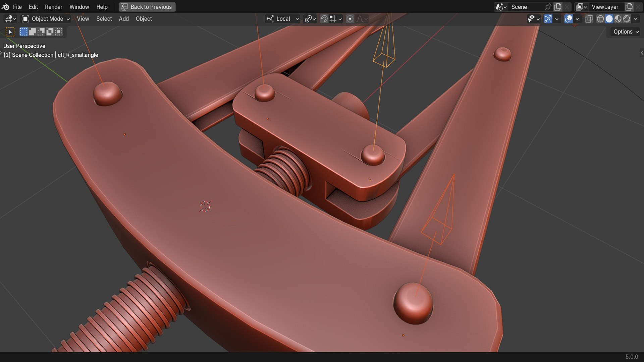
Task: Open the Render menu
Action: [54, 7]
